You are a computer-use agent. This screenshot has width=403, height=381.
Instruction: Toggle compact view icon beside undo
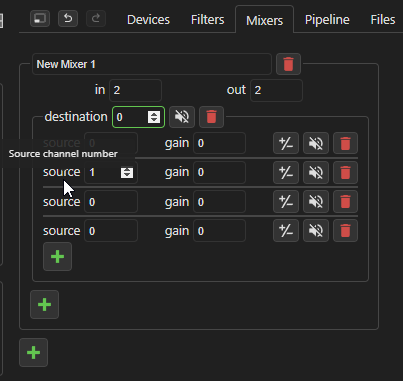pos(40,18)
